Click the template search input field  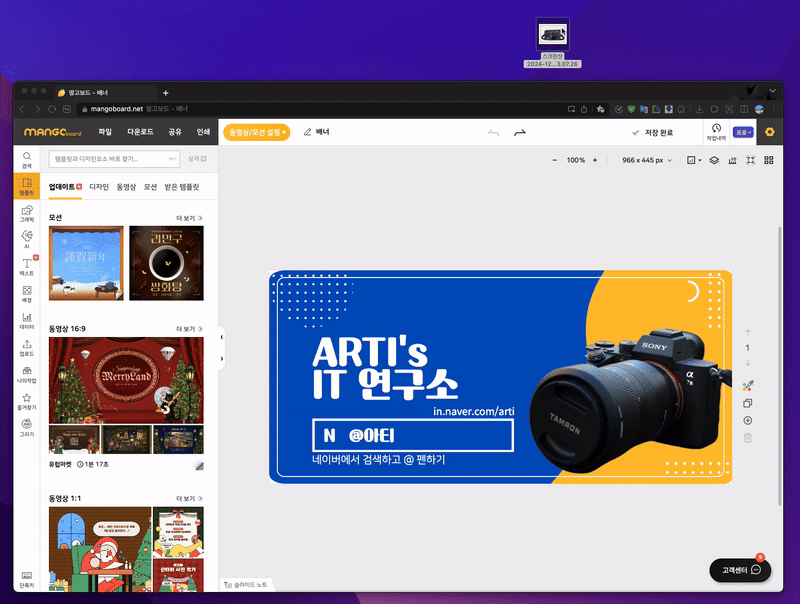[114, 159]
